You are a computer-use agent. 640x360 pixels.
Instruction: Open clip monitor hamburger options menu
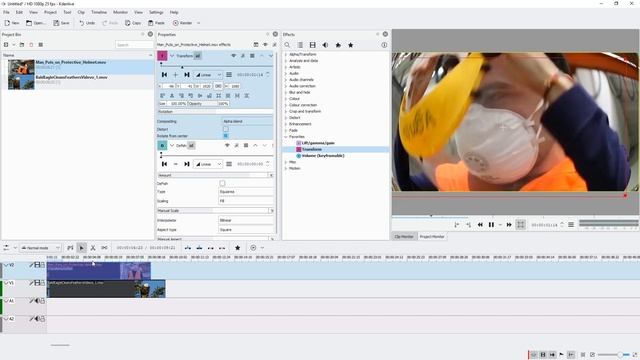click(571, 224)
